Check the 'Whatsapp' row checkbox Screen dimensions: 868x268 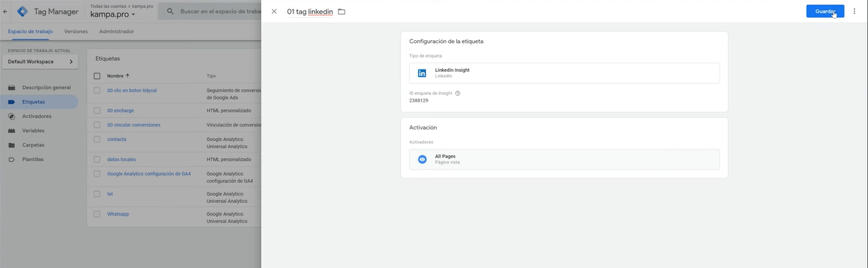point(97,214)
